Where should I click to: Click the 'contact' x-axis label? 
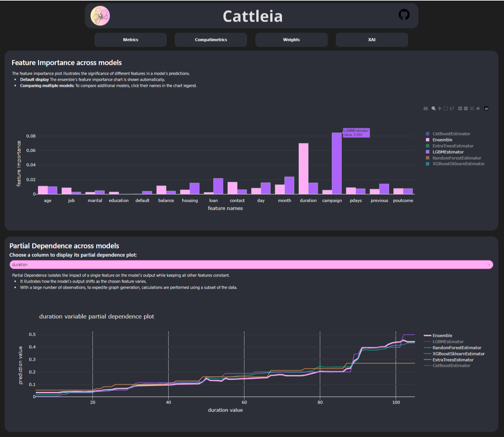[237, 200]
